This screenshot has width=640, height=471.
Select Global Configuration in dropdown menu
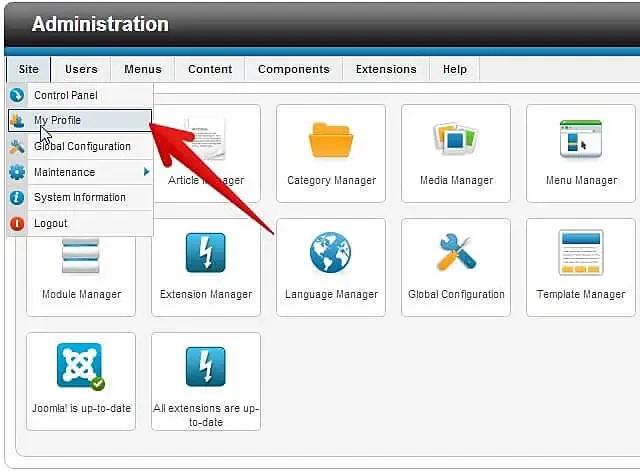[x=80, y=146]
